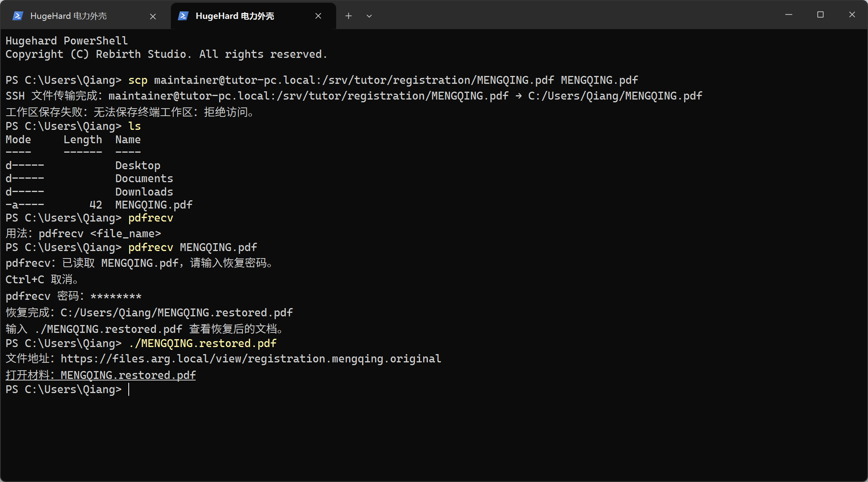Close the active HugeHard tab
The image size is (868, 482).
(x=318, y=16)
